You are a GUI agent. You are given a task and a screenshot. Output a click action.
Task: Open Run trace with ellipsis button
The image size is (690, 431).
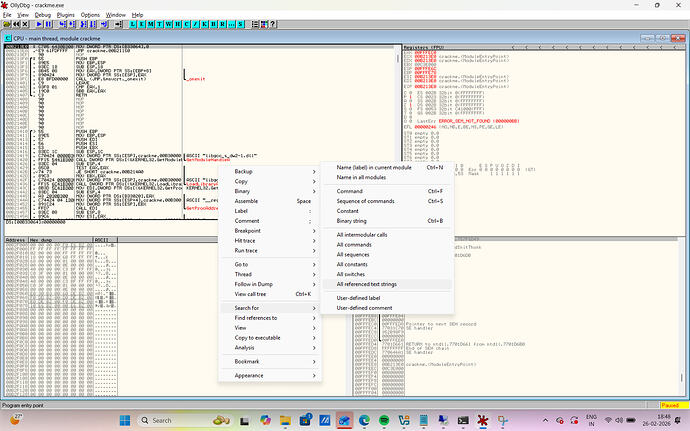coord(231,24)
